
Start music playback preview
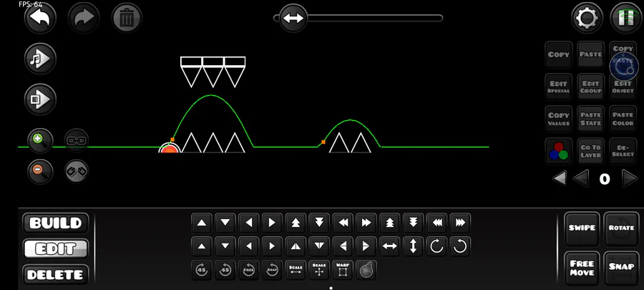pyautogui.click(x=40, y=59)
